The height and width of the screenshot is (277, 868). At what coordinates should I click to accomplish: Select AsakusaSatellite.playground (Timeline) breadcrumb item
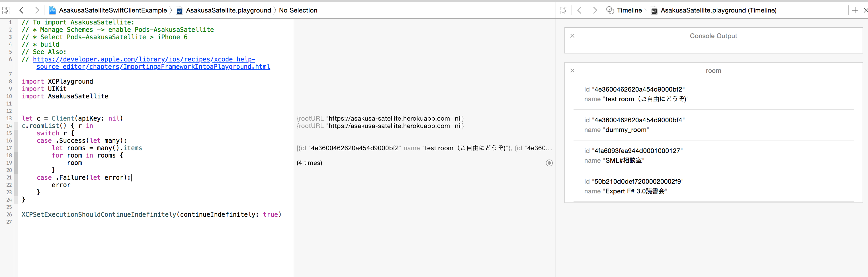tap(718, 11)
